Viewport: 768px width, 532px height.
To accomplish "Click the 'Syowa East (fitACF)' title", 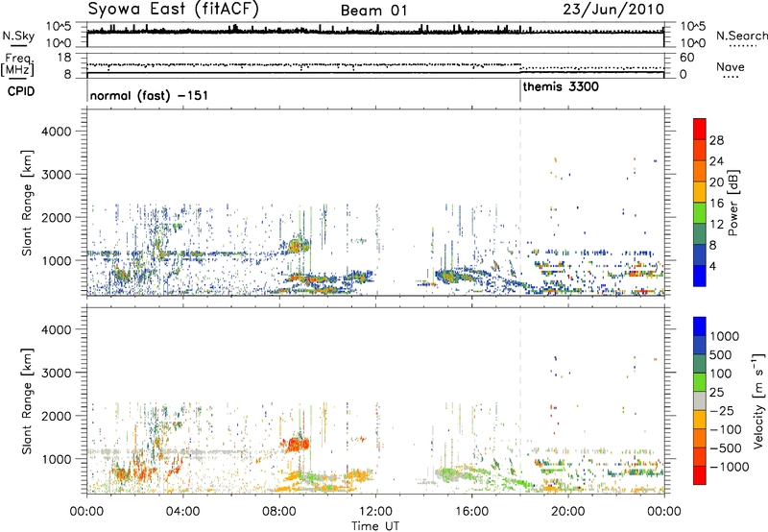I will point(174,9).
